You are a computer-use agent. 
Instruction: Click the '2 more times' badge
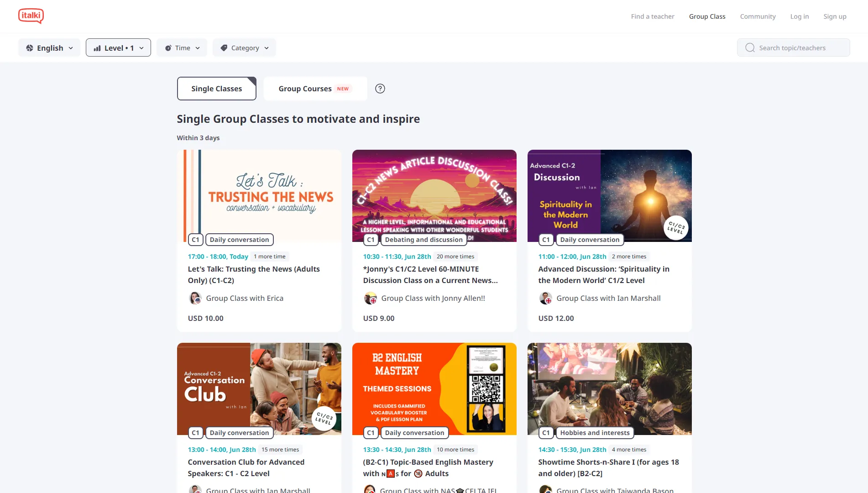click(x=629, y=257)
